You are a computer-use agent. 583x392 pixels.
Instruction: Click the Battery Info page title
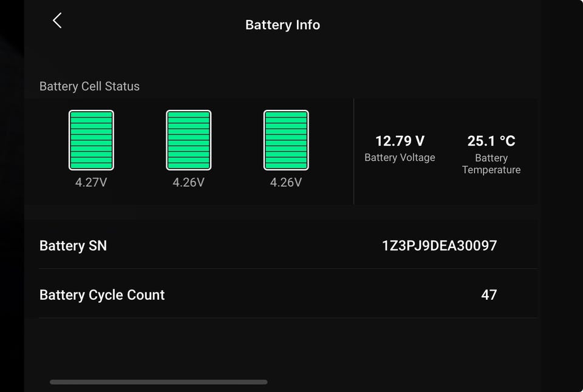282,25
